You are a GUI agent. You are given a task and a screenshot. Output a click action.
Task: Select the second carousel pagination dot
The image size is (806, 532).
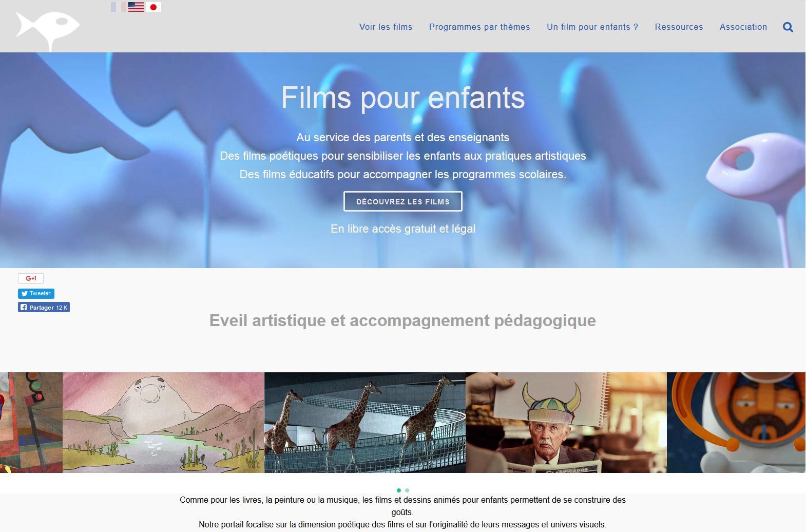click(407, 490)
